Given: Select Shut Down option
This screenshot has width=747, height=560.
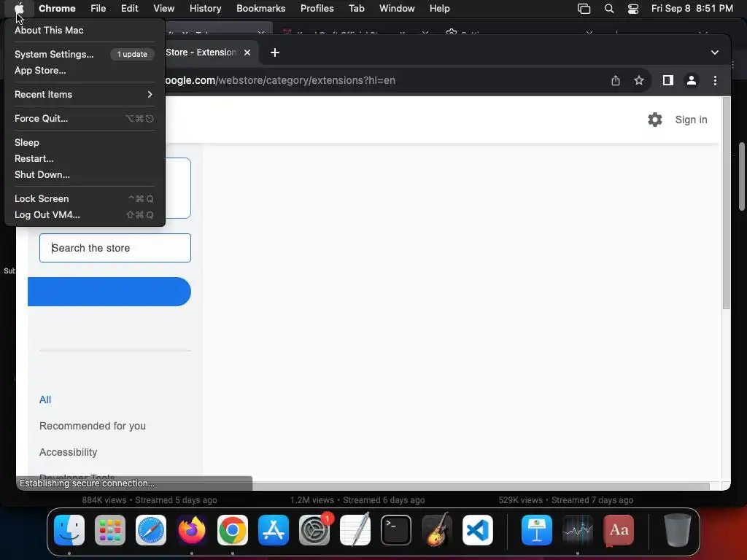Looking at the screenshot, I should 85,175.
